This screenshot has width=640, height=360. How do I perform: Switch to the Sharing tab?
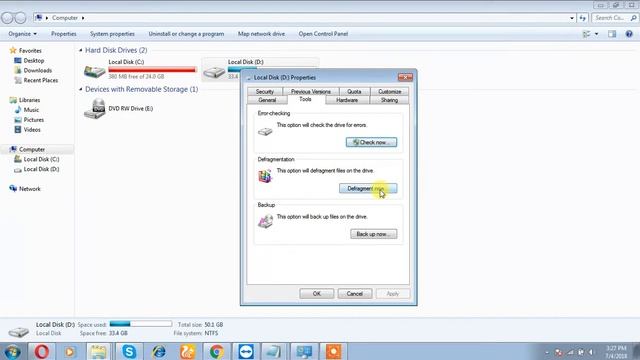389,100
